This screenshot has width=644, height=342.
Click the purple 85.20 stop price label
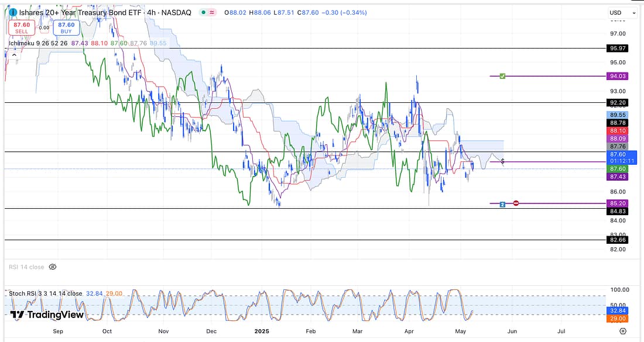click(x=618, y=203)
